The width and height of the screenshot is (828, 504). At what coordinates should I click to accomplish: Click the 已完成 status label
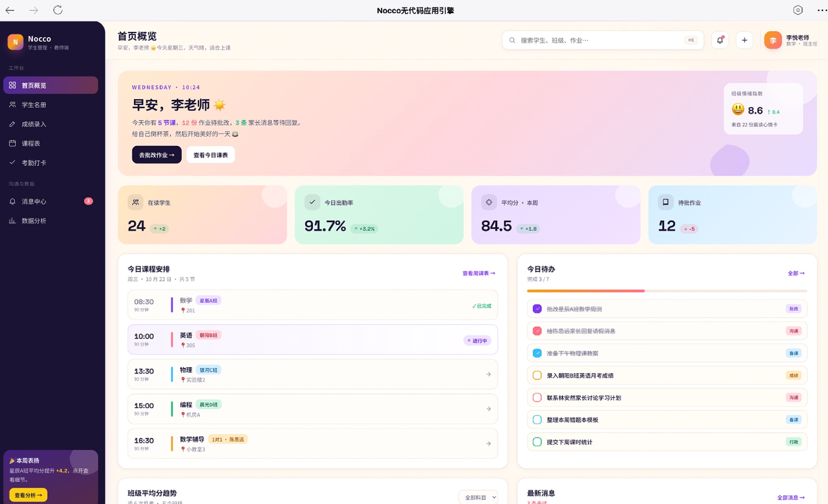[482, 306]
